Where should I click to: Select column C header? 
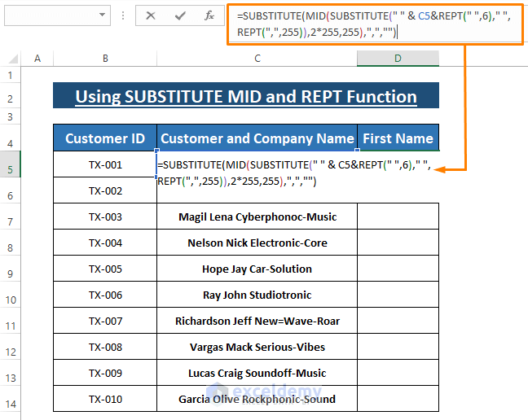(x=257, y=59)
